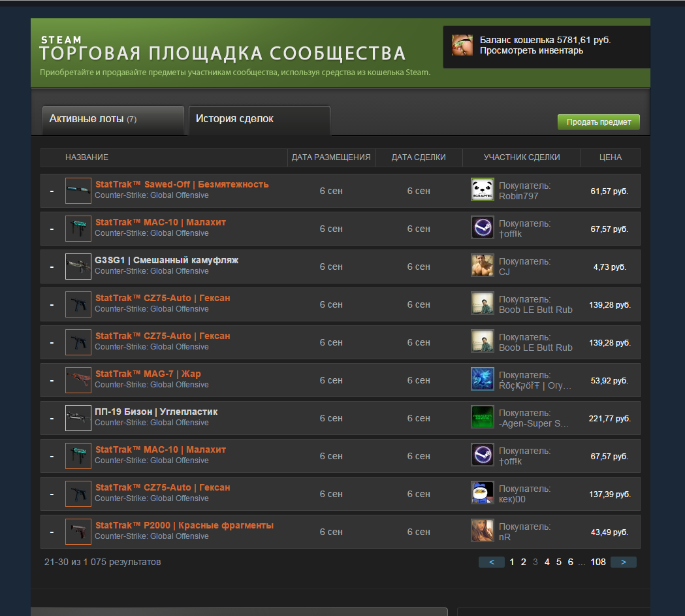Click the ЦЕНА column header
The width and height of the screenshot is (685, 616).
(611, 157)
